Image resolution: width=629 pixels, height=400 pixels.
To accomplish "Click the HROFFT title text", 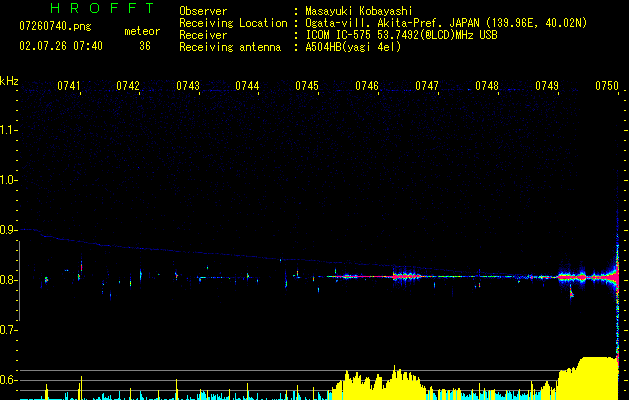I will pos(102,8).
